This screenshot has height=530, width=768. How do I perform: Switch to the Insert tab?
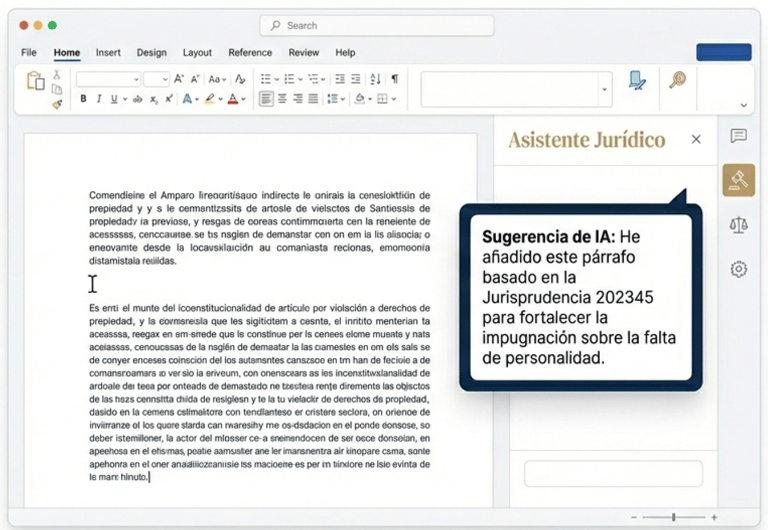click(108, 52)
